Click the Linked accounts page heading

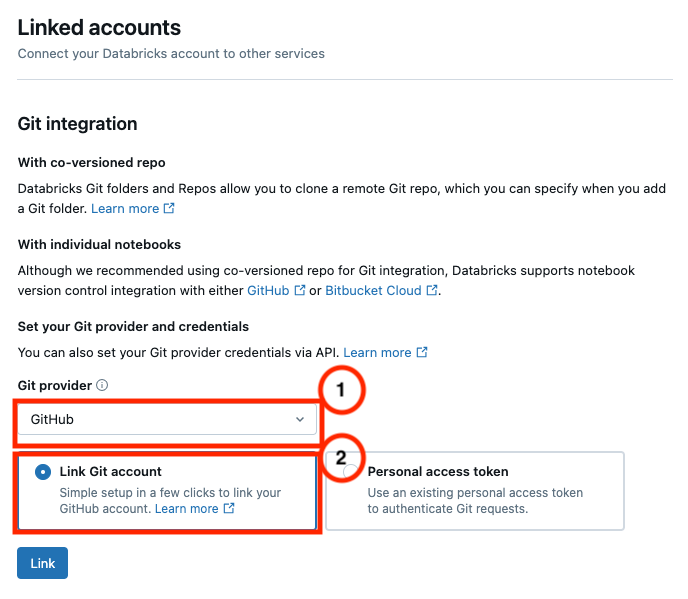click(99, 28)
